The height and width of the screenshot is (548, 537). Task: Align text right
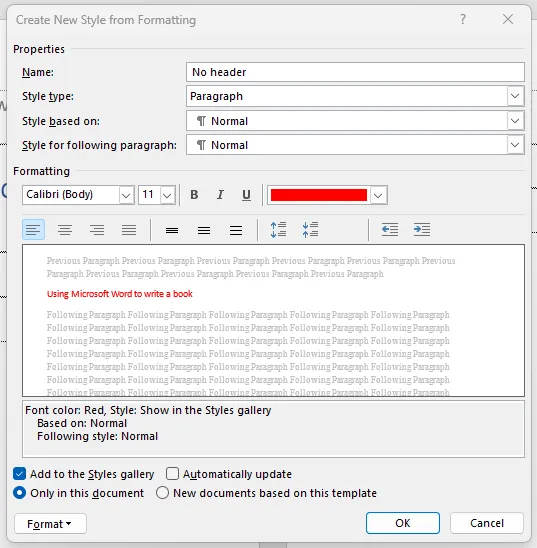click(x=97, y=230)
